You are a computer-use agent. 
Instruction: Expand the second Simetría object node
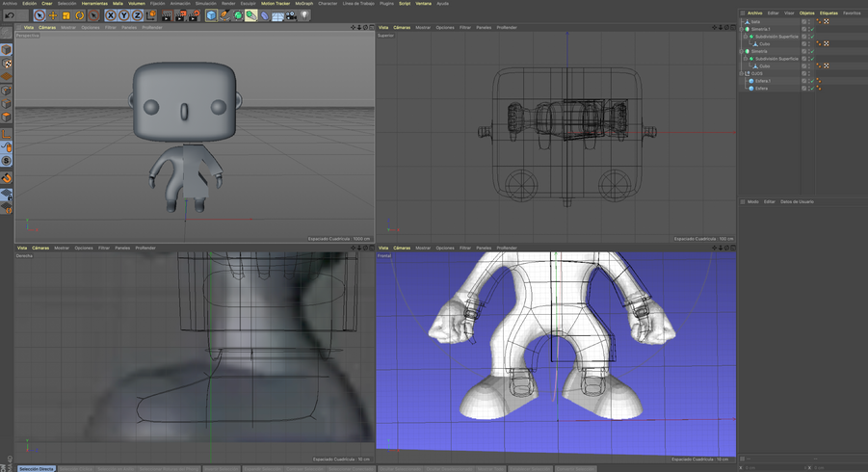[742, 51]
